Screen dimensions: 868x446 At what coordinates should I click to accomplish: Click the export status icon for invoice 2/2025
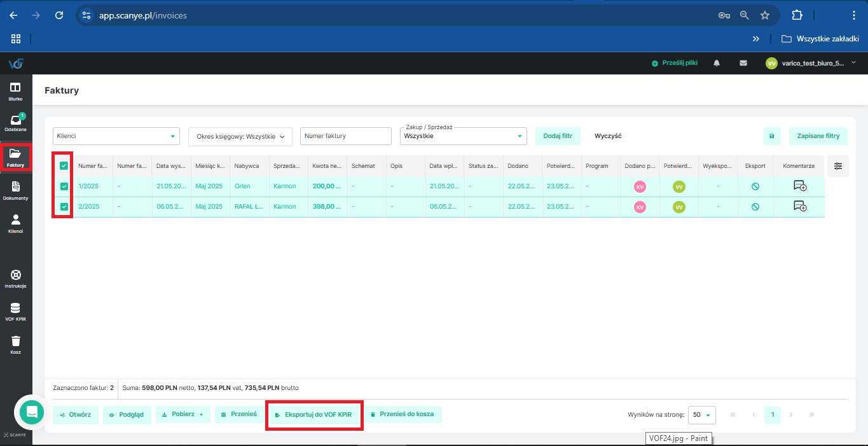click(755, 207)
